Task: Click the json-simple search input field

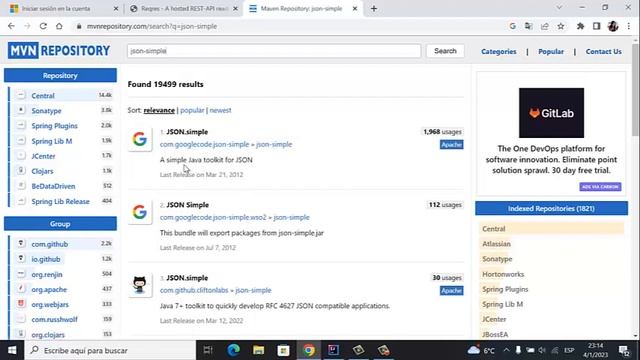Action: point(274,51)
